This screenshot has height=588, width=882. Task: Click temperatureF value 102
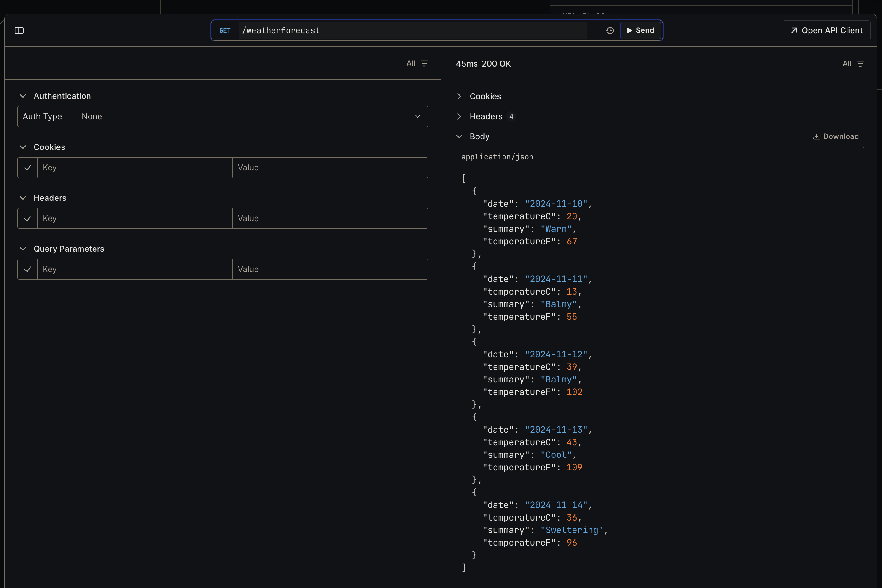coord(574,392)
